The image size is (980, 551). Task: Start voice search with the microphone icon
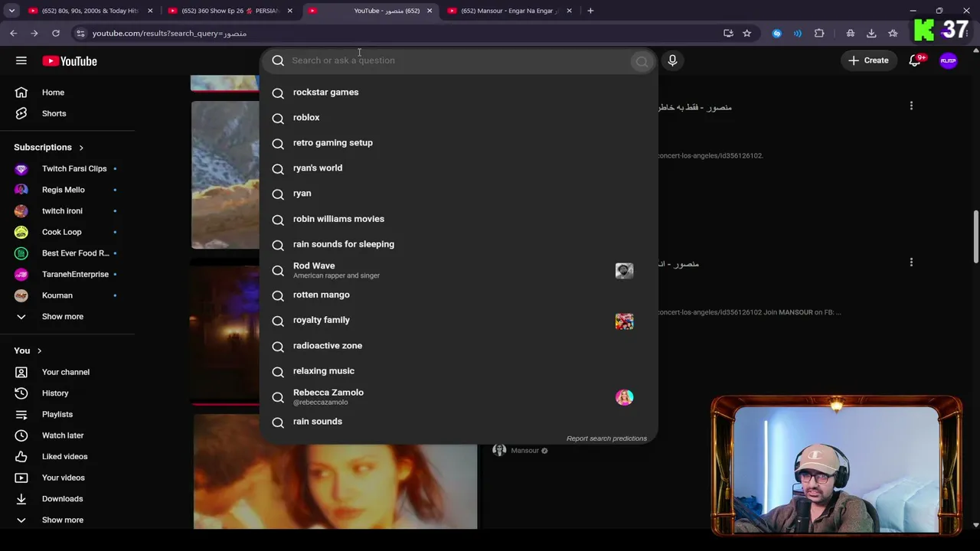672,60
